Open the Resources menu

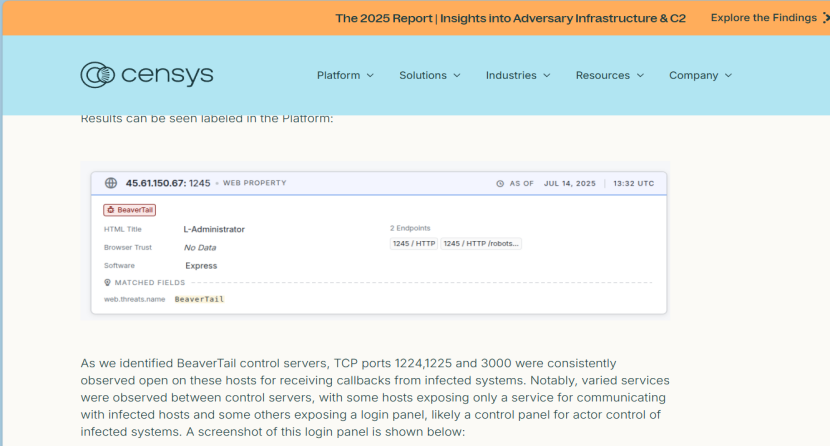609,75
